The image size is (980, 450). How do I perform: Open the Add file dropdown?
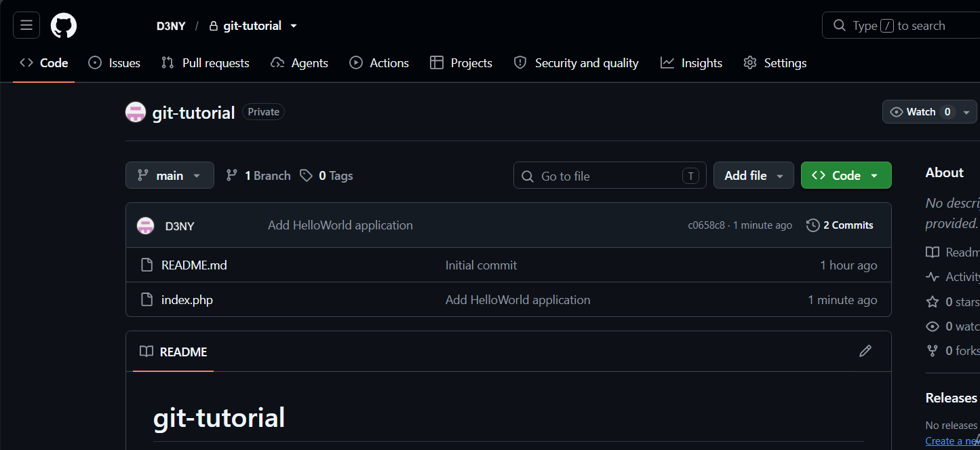pyautogui.click(x=753, y=175)
